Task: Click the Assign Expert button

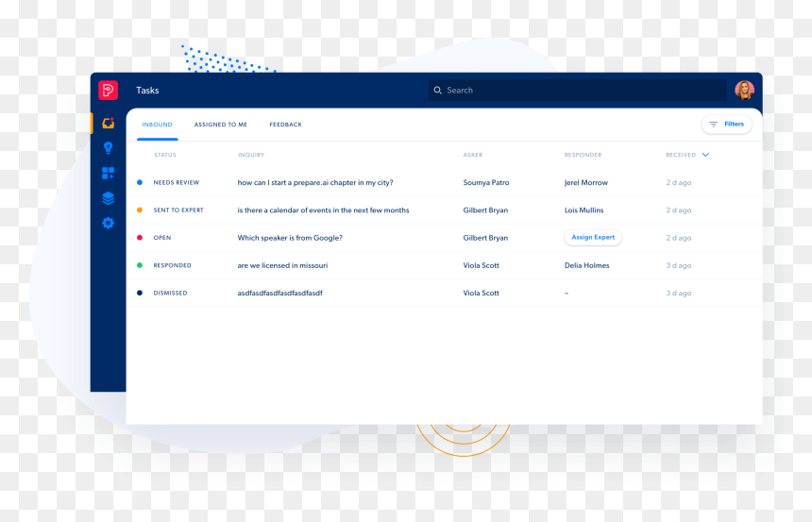Action: [x=593, y=237]
